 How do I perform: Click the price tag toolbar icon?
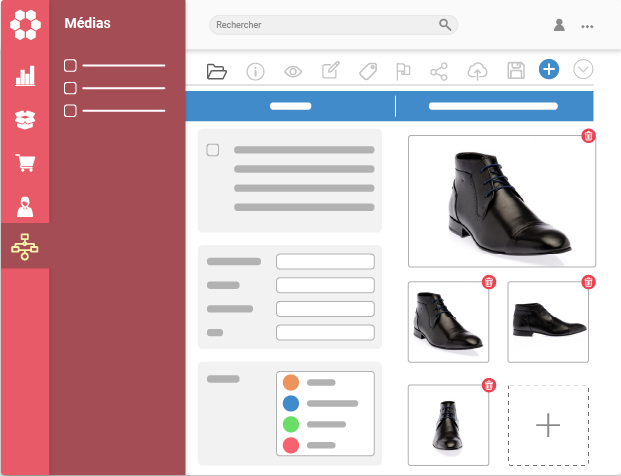(368, 72)
